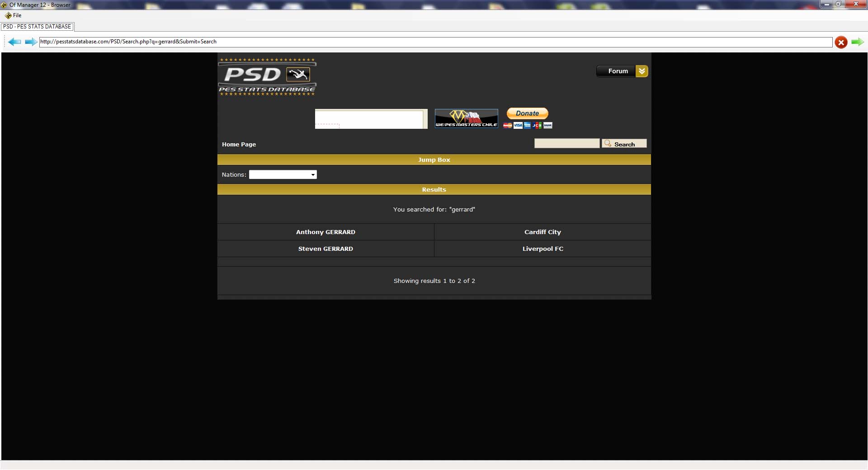Open the WE/PES Masters Chile banner
868x470 pixels.
point(466,118)
